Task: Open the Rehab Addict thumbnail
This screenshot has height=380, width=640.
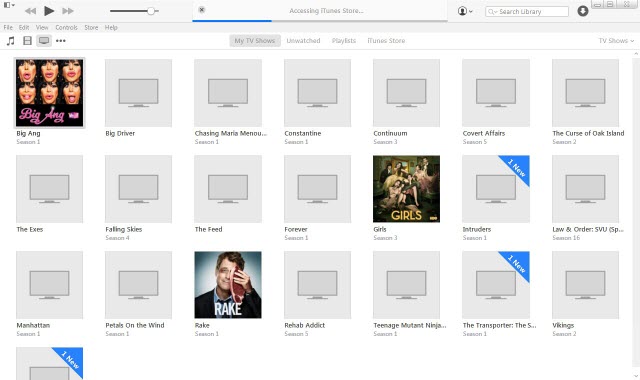Action: (x=318, y=285)
